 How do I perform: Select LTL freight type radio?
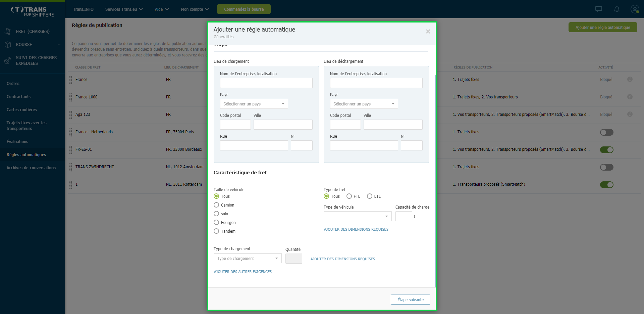coord(370,196)
